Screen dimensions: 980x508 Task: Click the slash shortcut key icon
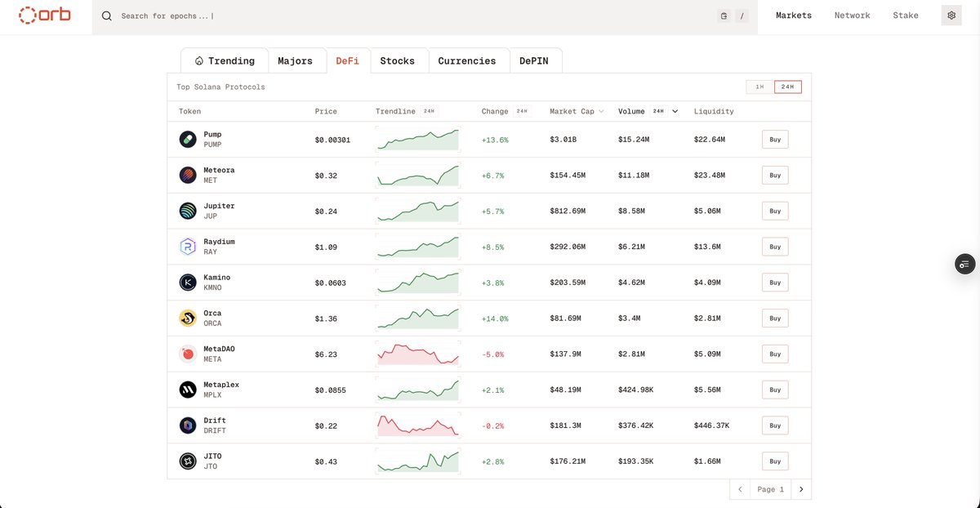click(742, 16)
